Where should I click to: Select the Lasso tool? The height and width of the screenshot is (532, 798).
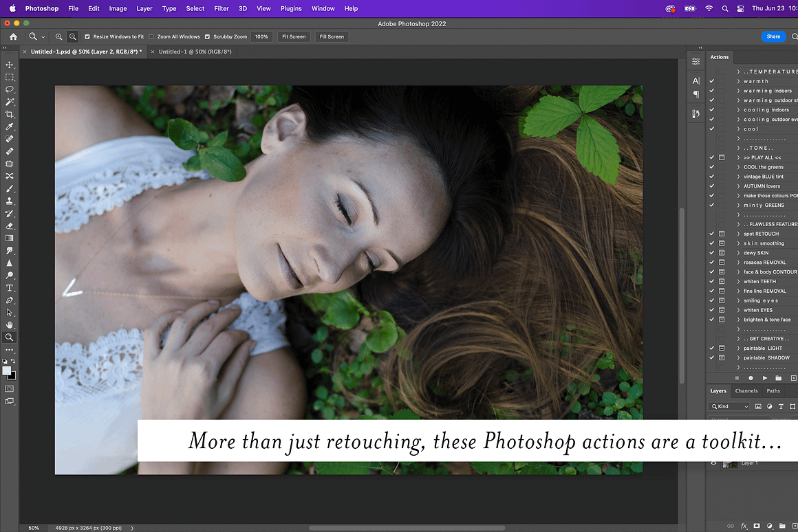click(x=10, y=90)
